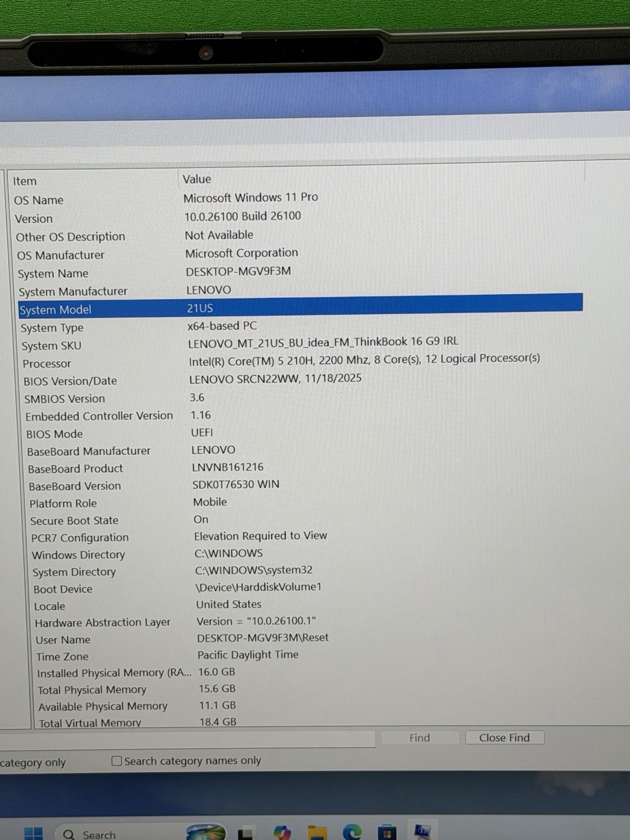Select the 'System SKU' row label
This screenshot has width=630, height=840.
51,346
